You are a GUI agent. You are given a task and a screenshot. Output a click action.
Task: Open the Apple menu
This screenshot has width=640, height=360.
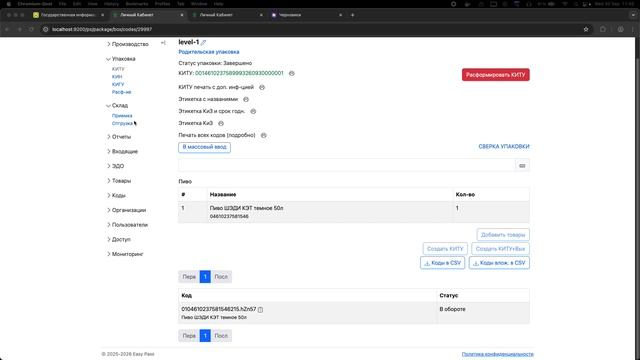click(8, 4)
